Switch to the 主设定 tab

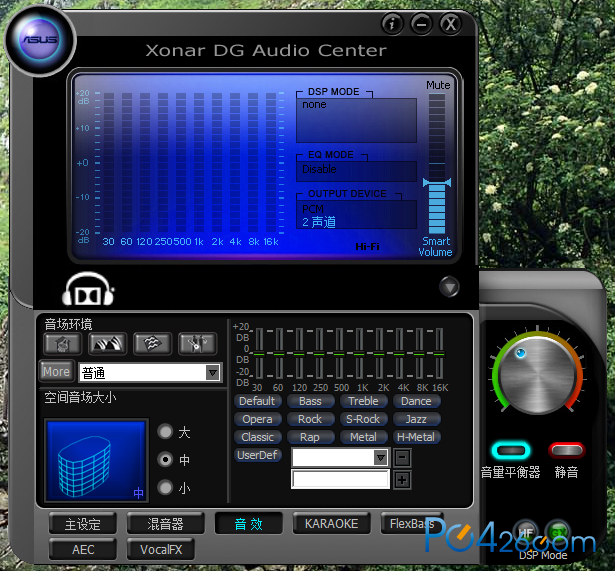point(83,524)
